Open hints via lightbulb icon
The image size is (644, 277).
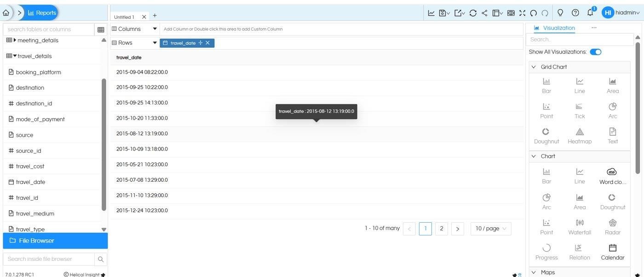coord(560,13)
